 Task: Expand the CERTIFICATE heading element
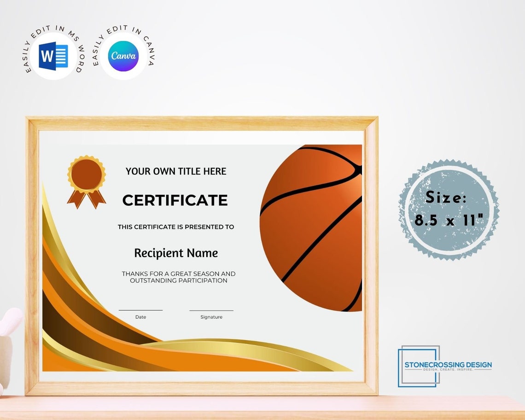175,200
